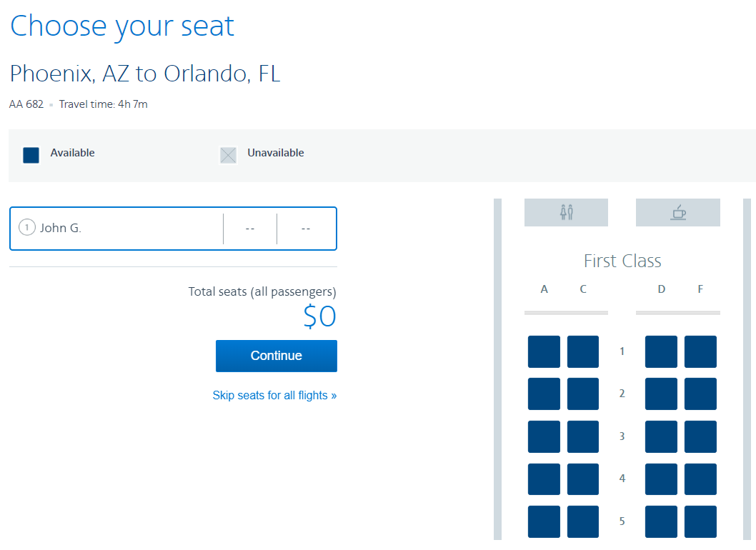Select seat 4D in row 4
This screenshot has height=550, width=756.
point(661,479)
